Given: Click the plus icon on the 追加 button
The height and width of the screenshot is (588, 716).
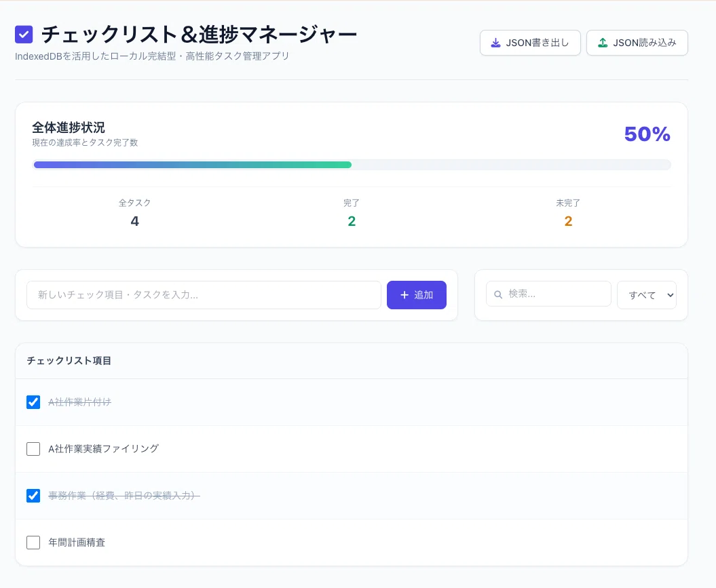Looking at the screenshot, I should [404, 295].
